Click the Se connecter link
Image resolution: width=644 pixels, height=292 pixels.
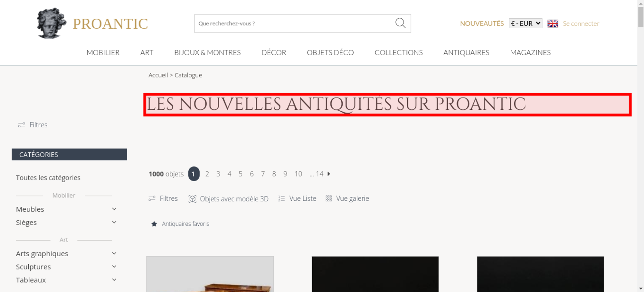[581, 23]
